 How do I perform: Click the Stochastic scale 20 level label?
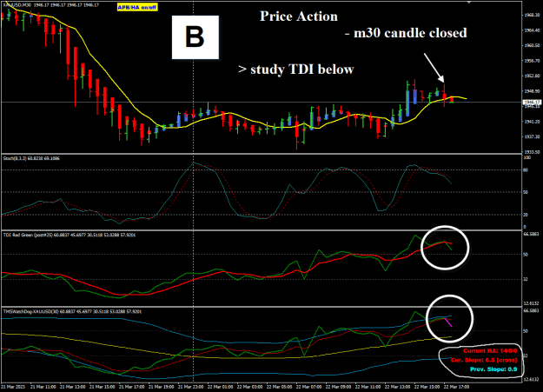click(526, 215)
